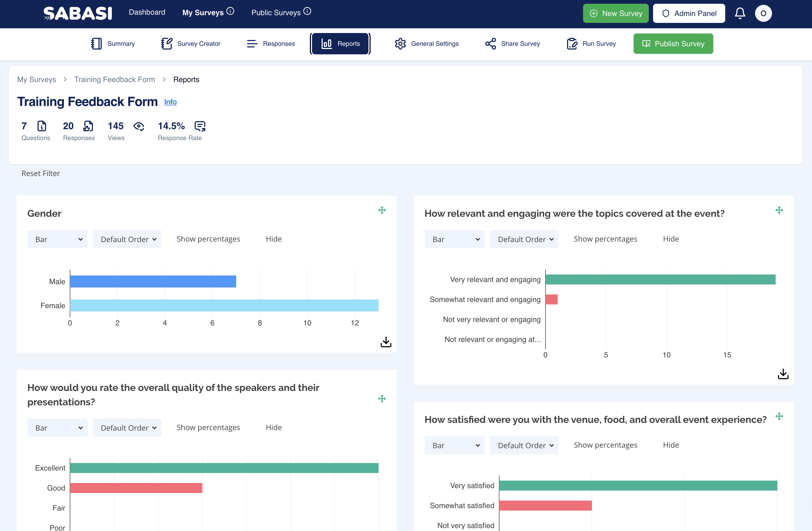This screenshot has width=812, height=531.
Task: Hide the venue satisfaction chart
Action: (671, 445)
